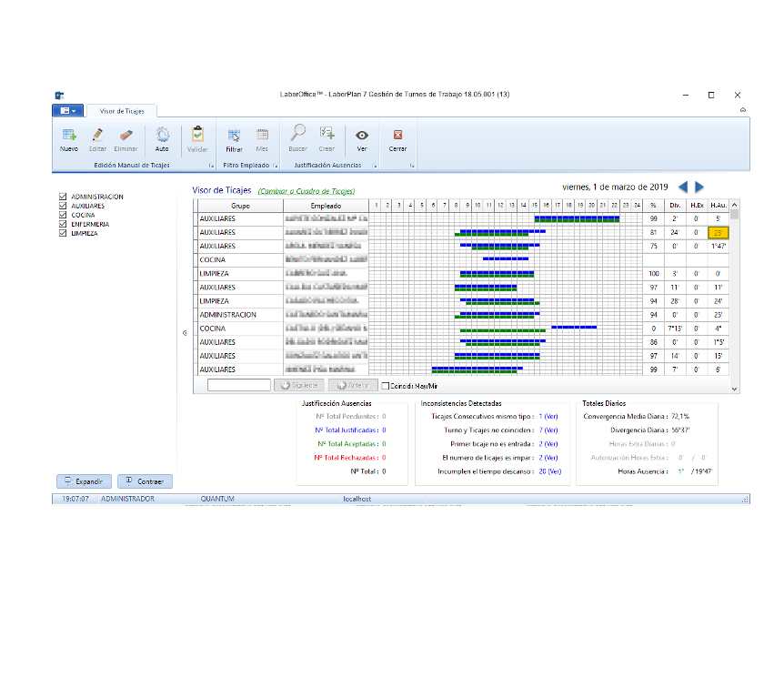The height and width of the screenshot is (688, 784).
Task: Click the % column header
Action: (653, 206)
